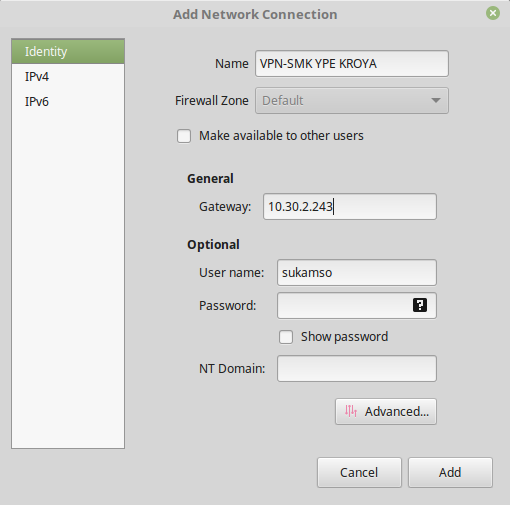Focus the Name input field
Screen dimensions: 510x505
(352, 64)
